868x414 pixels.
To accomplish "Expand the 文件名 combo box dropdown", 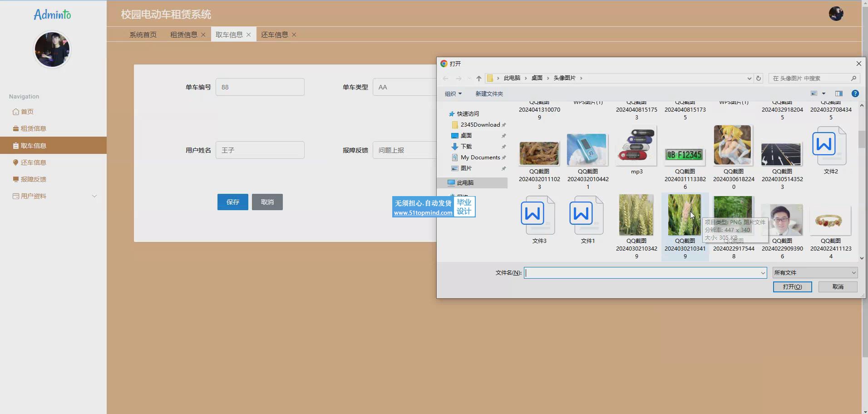I will click(x=763, y=273).
